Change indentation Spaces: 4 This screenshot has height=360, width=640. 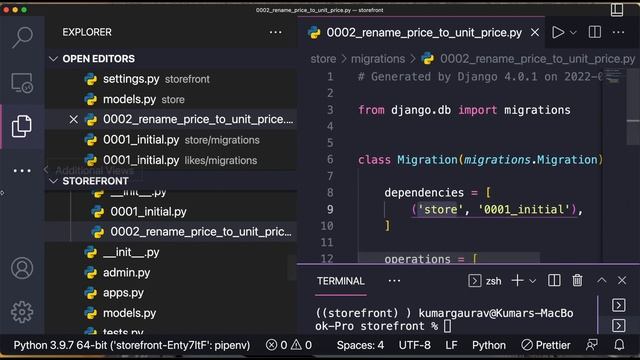point(360,345)
